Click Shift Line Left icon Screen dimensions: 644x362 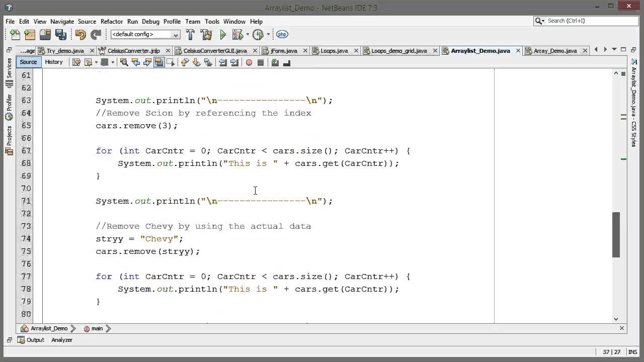pyautogui.click(x=222, y=62)
